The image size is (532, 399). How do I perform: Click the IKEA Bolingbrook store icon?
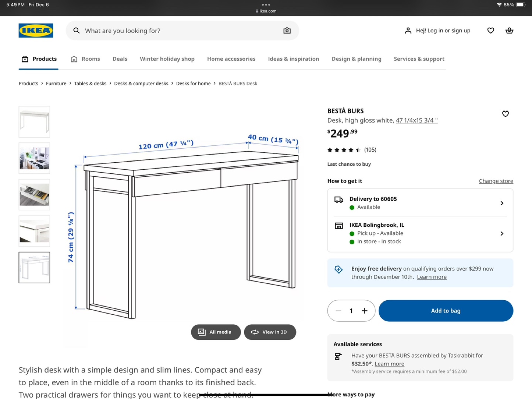point(339,226)
